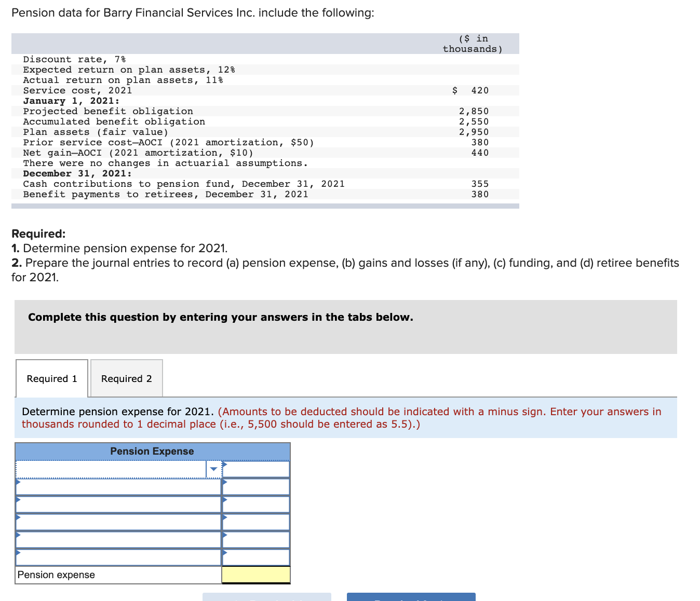Image resolution: width=700 pixels, height=601 pixels.
Task: Select the sixth row component name cell
Action: point(118,557)
